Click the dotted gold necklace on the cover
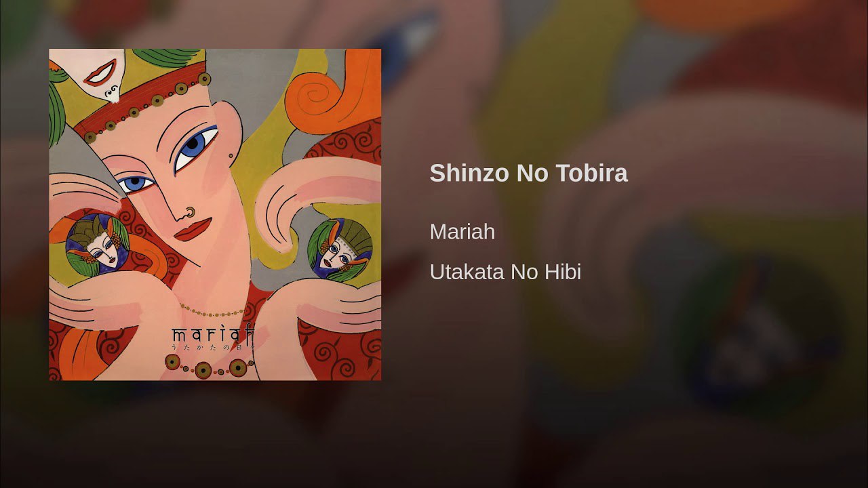868x488 pixels. pyautogui.click(x=212, y=312)
